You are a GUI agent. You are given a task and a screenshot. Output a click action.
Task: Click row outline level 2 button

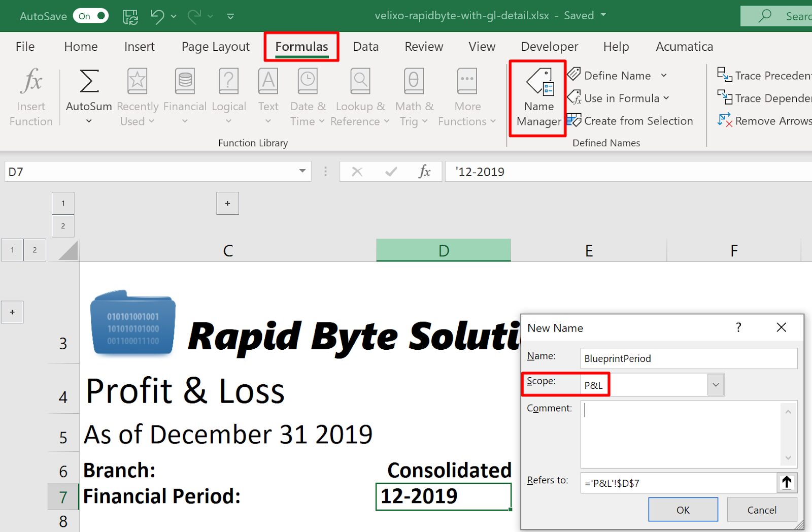(x=35, y=250)
